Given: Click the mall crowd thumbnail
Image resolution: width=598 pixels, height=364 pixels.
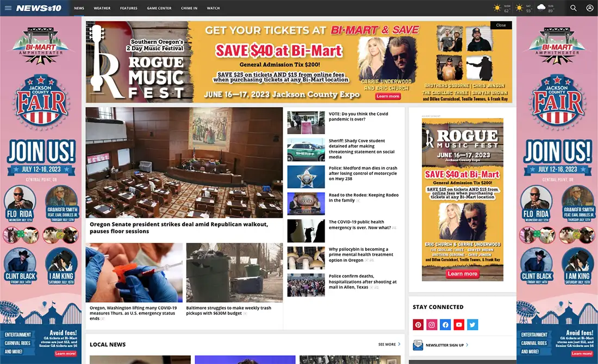Looking at the screenshot, I should coord(306,285).
